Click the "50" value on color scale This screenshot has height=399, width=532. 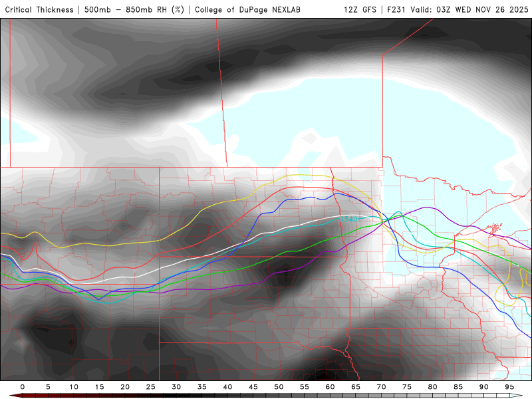click(x=279, y=387)
